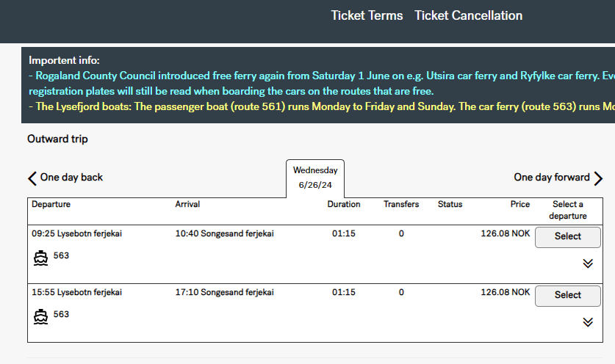Click the Wednesday 6/26/24 date tab
Screen dimensions: 615x364
click(x=315, y=178)
